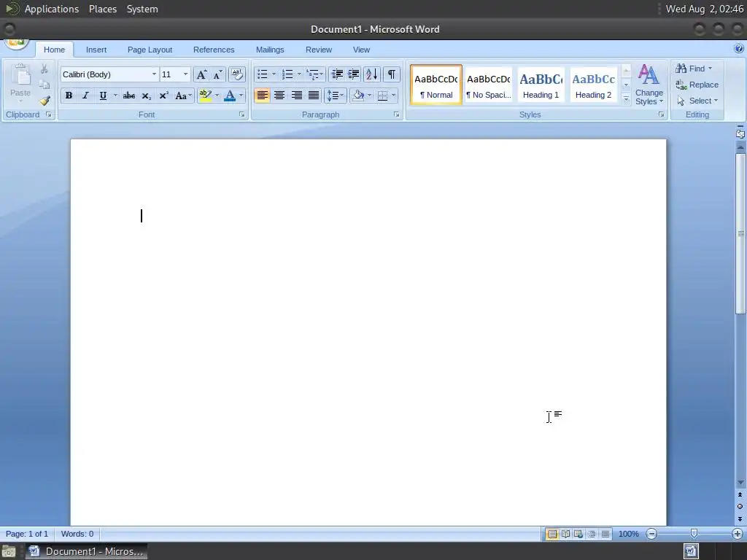The image size is (747, 560).
Task: Switch to the Mailings tab
Action: 270,50
